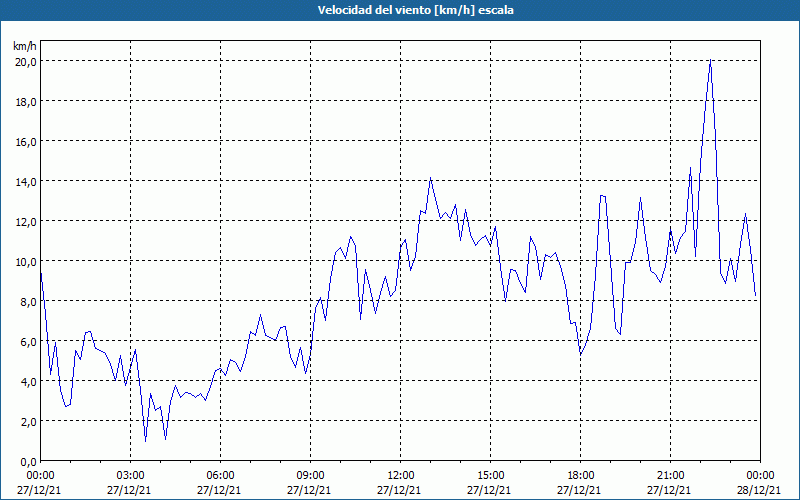Select the 6,0 y-axis value

tap(29, 342)
